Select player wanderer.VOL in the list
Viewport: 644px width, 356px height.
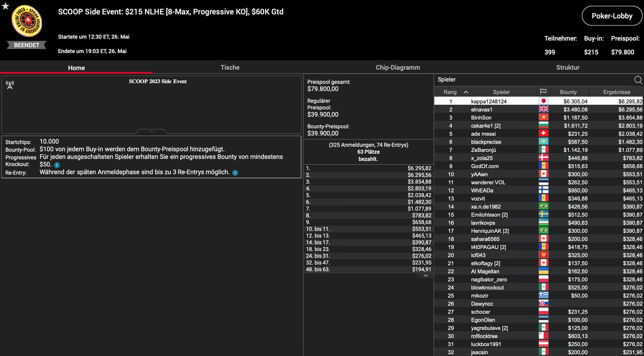pyautogui.click(x=538, y=182)
